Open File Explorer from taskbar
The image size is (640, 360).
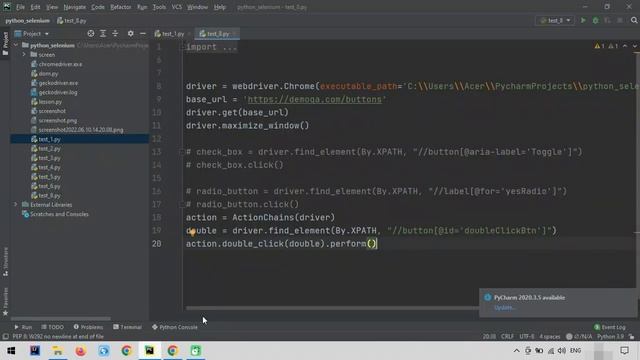click(x=58, y=351)
